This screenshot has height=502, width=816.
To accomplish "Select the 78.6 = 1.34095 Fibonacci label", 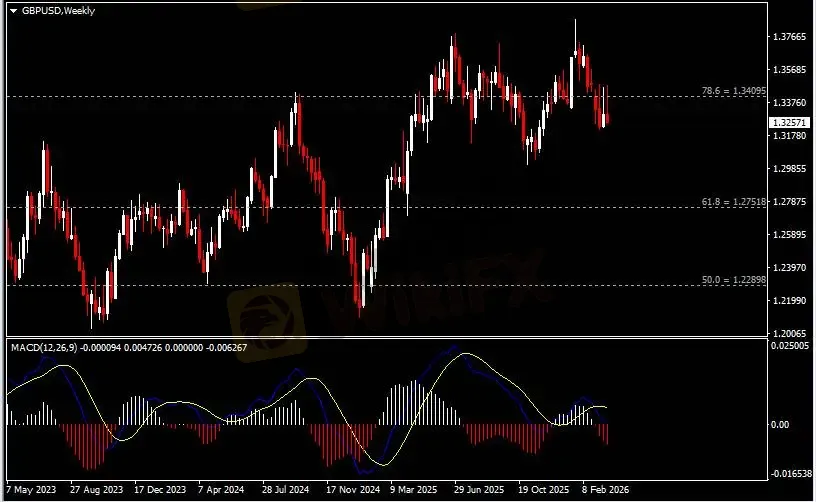I will pos(733,91).
